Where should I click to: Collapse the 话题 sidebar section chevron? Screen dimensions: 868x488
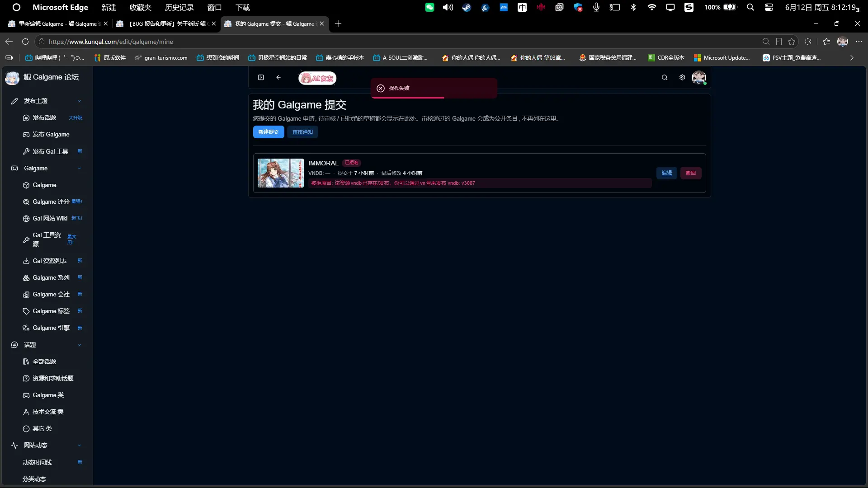point(79,345)
